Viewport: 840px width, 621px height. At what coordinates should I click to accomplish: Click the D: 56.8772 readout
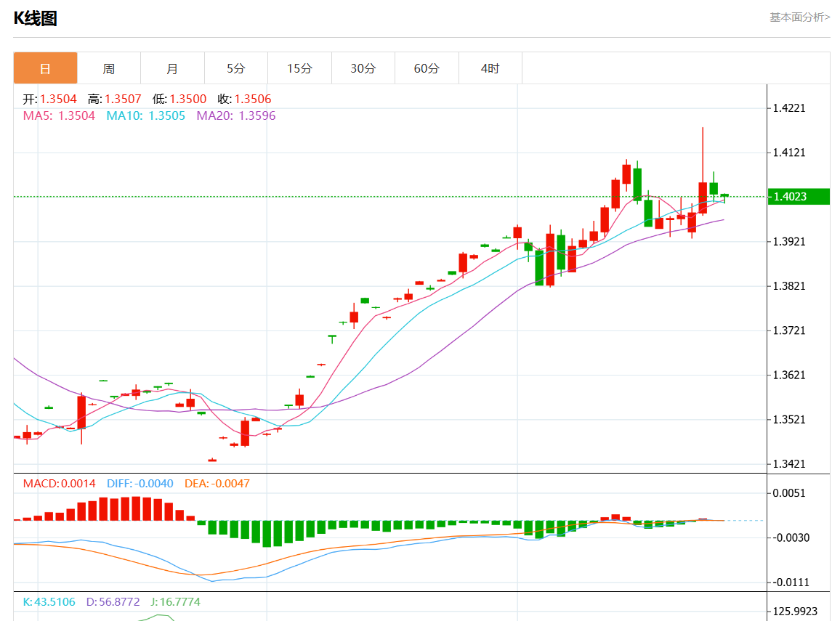point(113,601)
